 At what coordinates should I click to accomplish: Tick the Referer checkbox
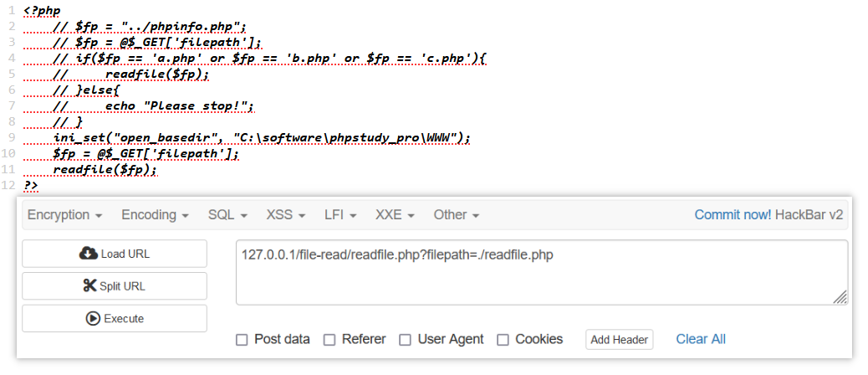point(329,340)
